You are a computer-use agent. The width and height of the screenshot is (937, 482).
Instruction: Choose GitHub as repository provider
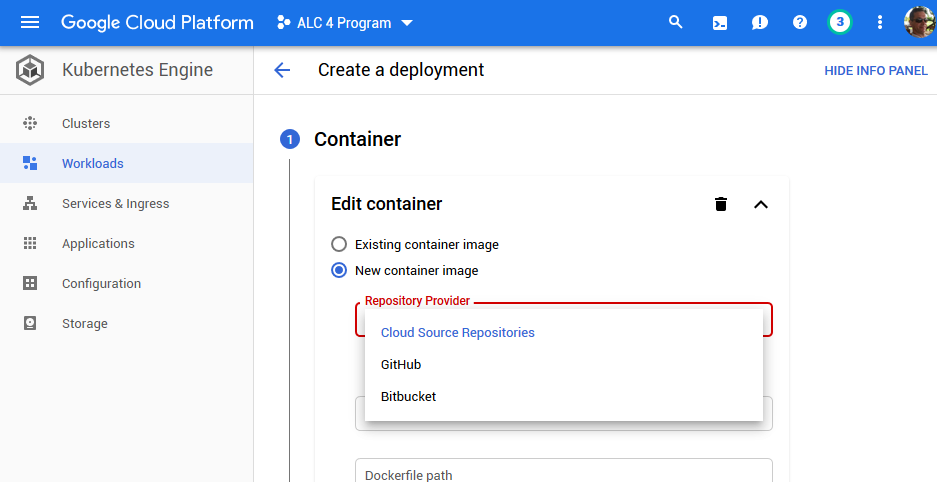pos(564,364)
